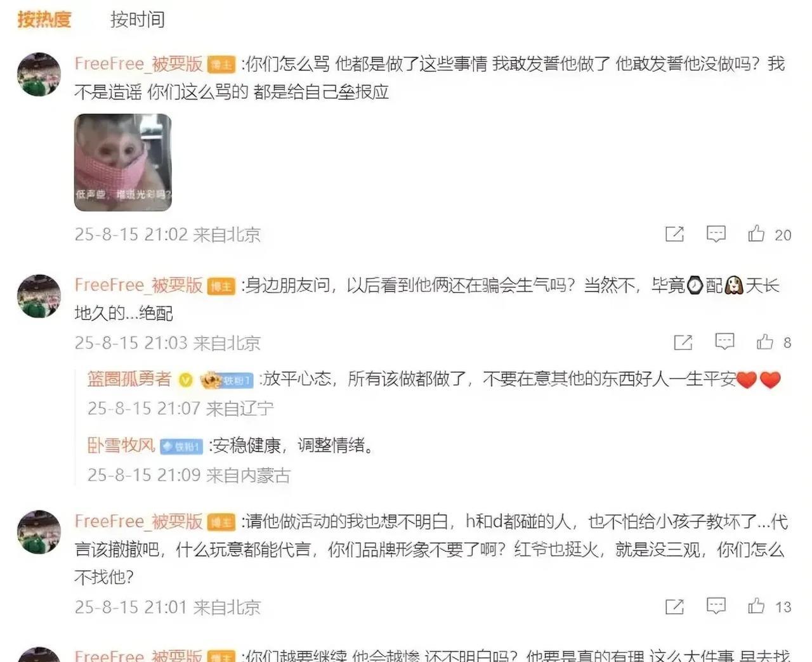Viewport: 812px width, 662px height.
Task: Click the avatar of the first commenter
Action: point(39,75)
